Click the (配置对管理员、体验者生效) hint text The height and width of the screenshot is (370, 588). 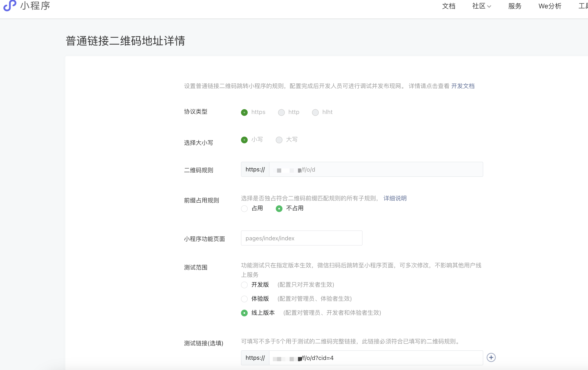tap(315, 299)
